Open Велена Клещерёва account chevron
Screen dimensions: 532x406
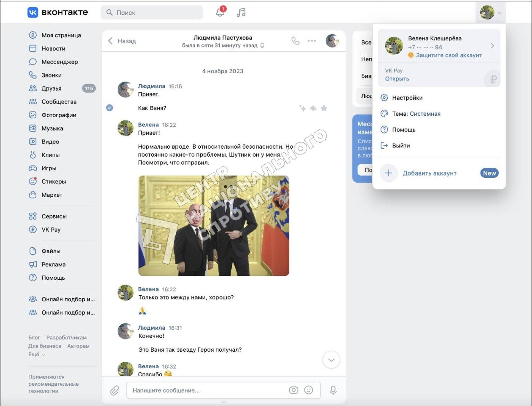(x=492, y=46)
